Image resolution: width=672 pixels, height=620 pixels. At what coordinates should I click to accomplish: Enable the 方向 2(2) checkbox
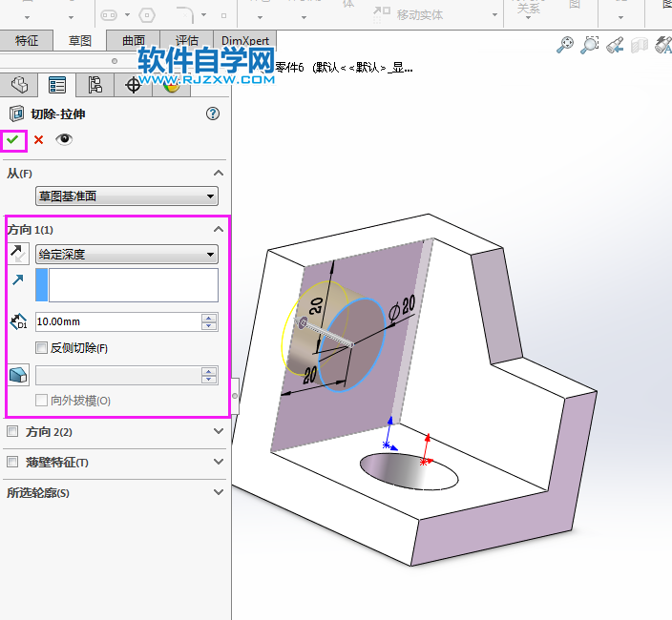click(12, 431)
